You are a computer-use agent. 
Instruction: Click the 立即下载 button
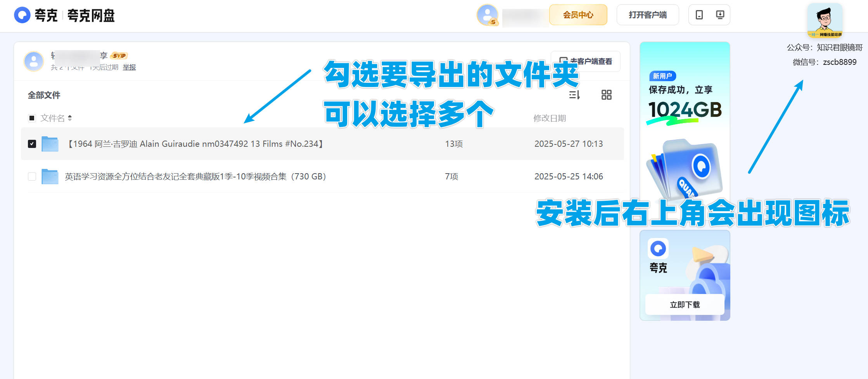(x=685, y=304)
